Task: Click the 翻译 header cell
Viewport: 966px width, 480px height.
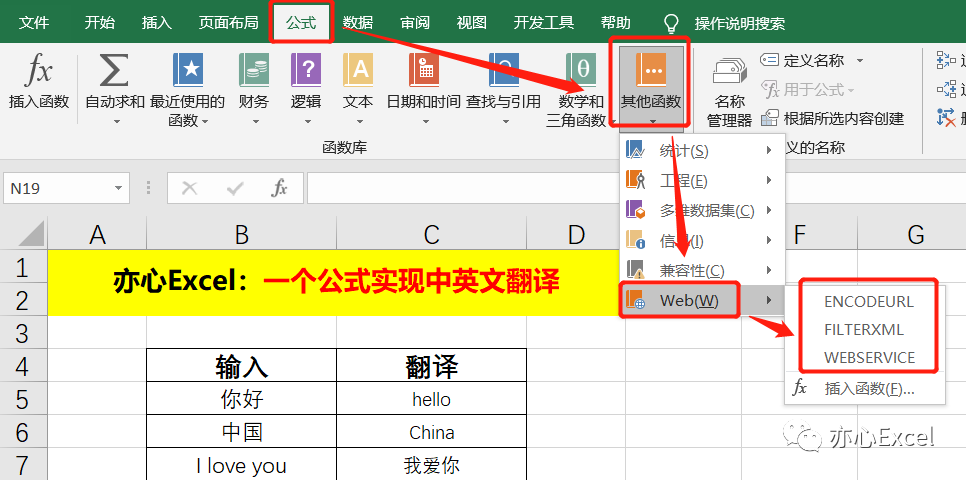Action: 431,367
